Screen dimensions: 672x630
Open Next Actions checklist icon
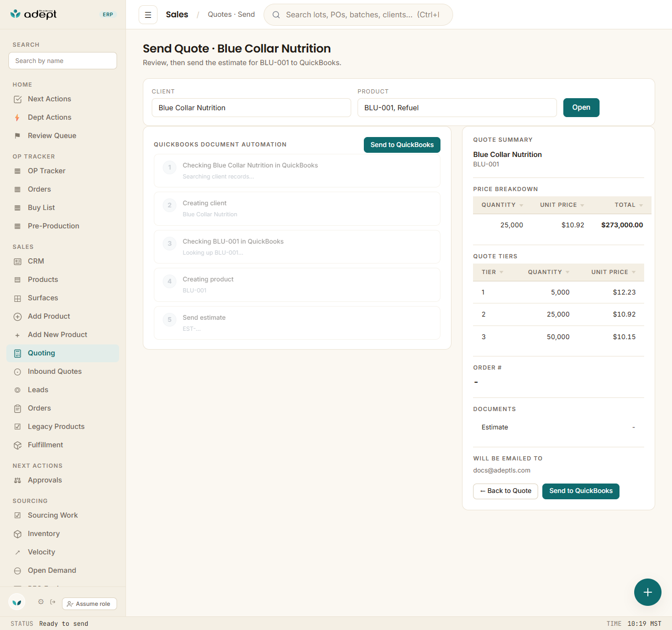17,99
